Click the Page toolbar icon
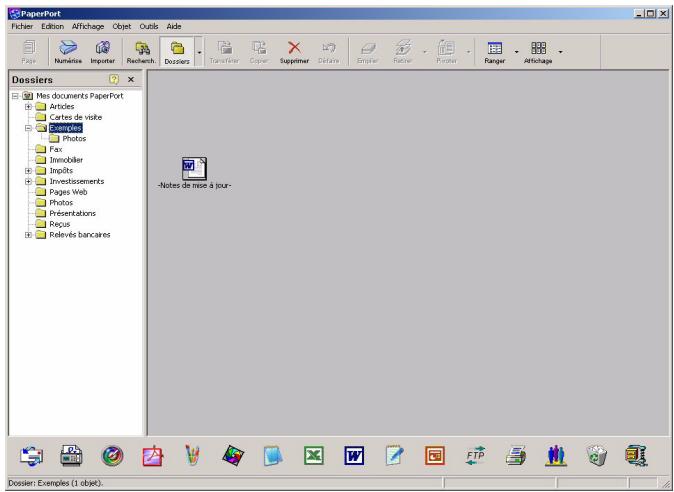 pos(29,52)
